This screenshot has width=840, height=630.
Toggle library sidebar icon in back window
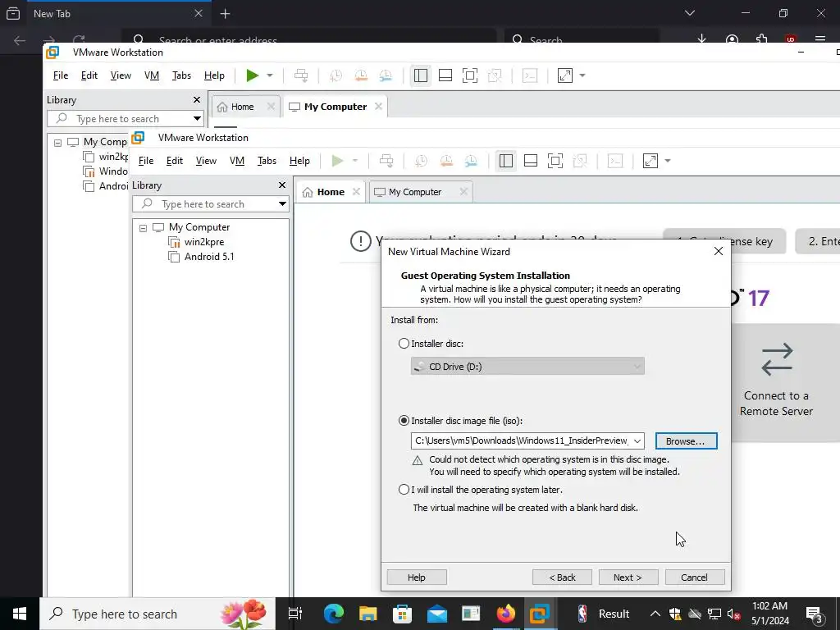pyautogui.click(x=421, y=75)
